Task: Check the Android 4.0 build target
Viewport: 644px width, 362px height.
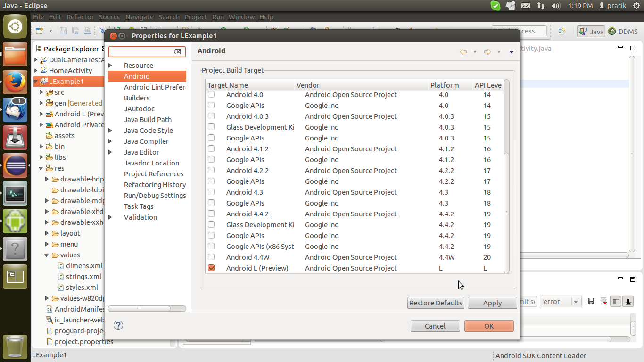Action: pos(211,94)
